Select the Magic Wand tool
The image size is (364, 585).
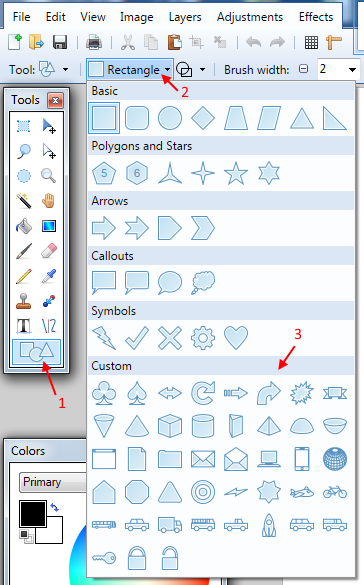24,200
